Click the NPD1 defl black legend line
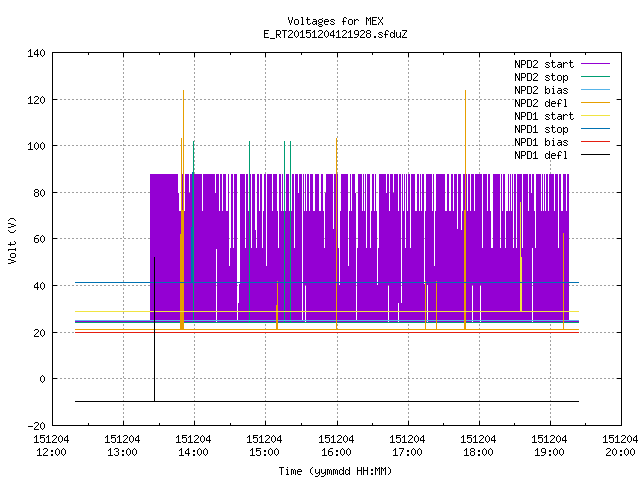The width and height of the screenshot is (640, 480). [596, 155]
